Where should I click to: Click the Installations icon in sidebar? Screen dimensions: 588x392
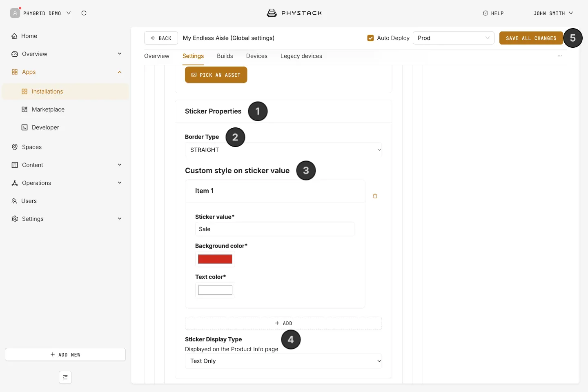click(x=24, y=91)
